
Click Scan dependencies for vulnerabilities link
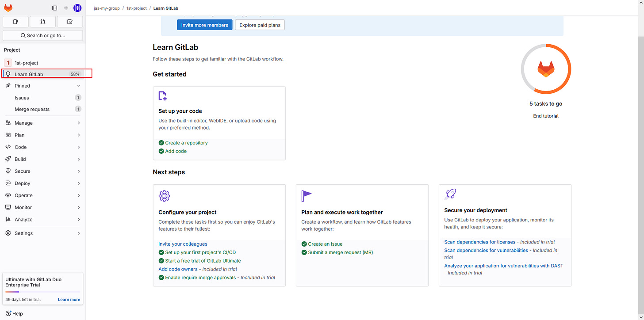pos(486,250)
